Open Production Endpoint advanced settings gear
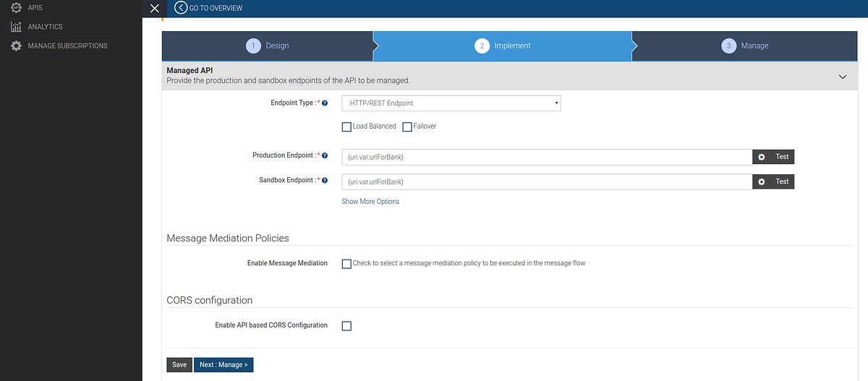Viewport: 868px width, 381px height. pyautogui.click(x=761, y=157)
